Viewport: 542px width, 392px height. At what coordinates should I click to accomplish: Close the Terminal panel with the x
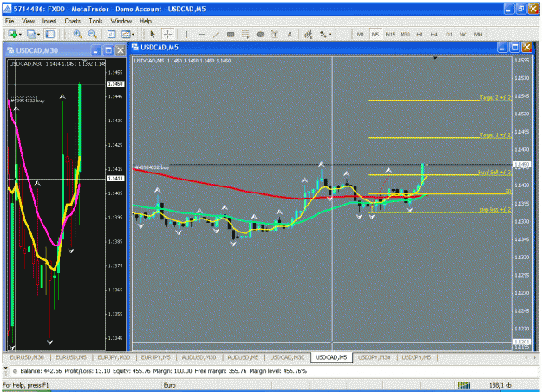5,369
